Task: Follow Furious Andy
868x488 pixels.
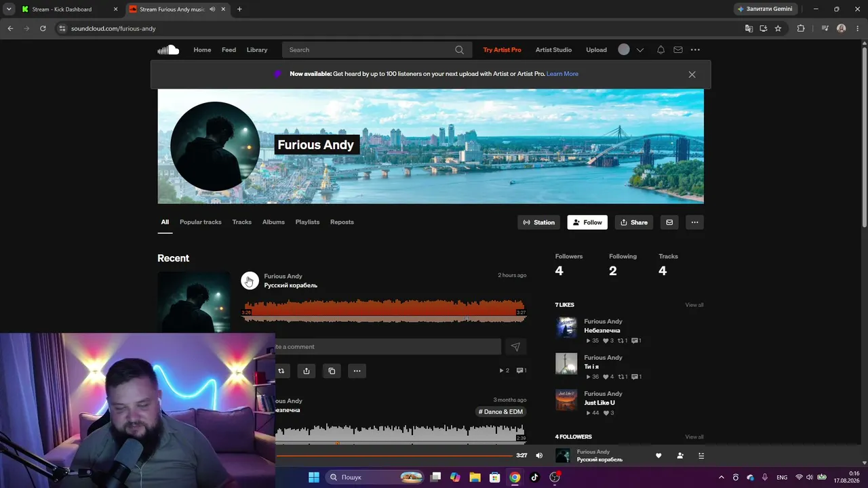Action: (x=587, y=222)
